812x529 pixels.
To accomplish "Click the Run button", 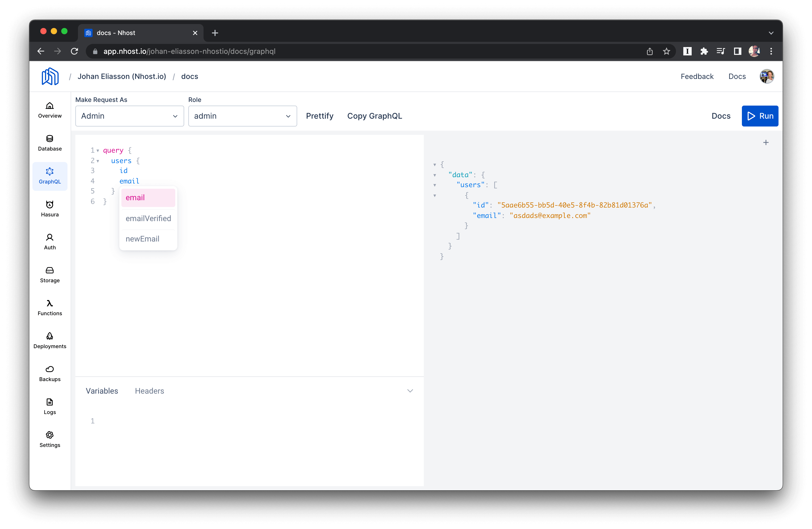I will click(760, 116).
